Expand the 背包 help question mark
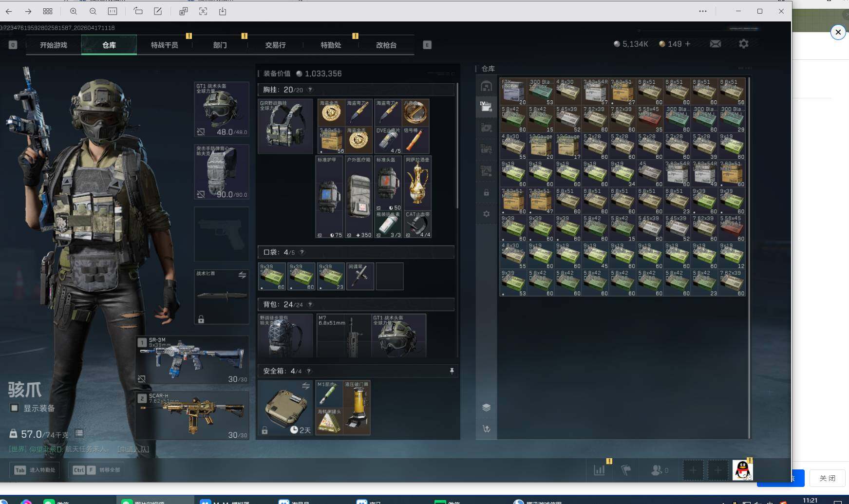Viewport: 849px width, 504px height. pyautogui.click(x=310, y=305)
